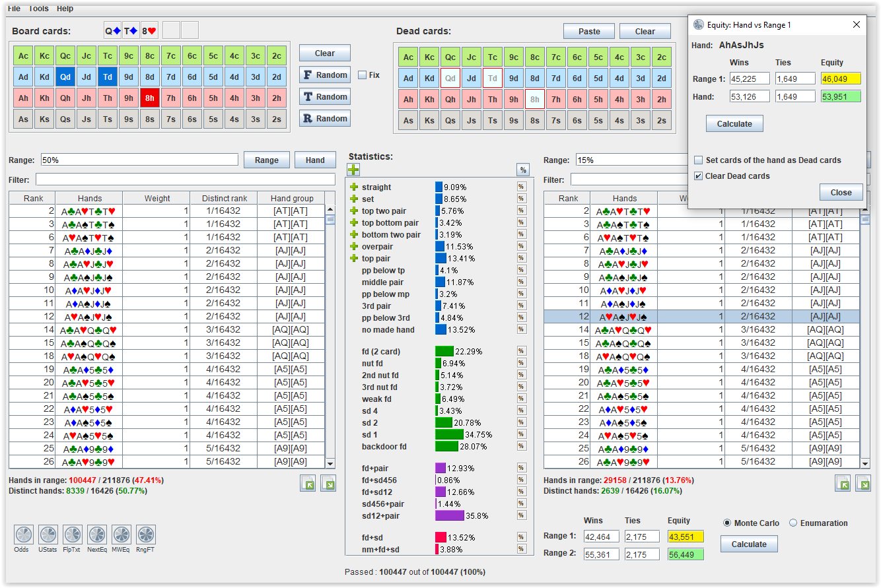The width and height of the screenshot is (881, 588).
Task: Click the left Filter input field
Action: click(186, 180)
